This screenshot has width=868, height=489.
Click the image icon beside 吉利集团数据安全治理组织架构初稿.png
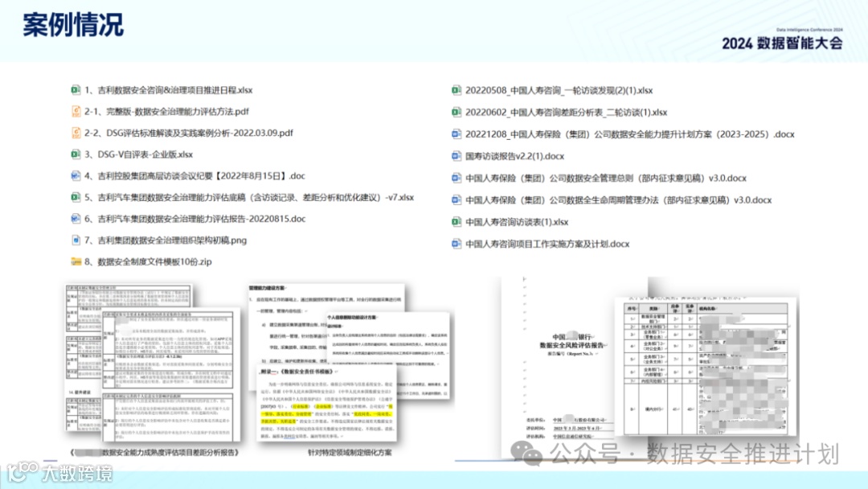[x=76, y=240]
